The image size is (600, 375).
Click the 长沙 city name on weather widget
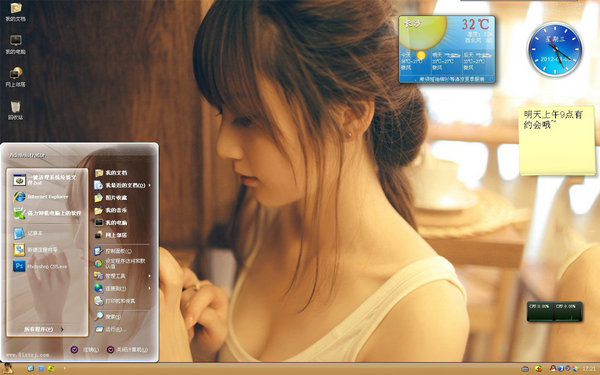click(412, 23)
